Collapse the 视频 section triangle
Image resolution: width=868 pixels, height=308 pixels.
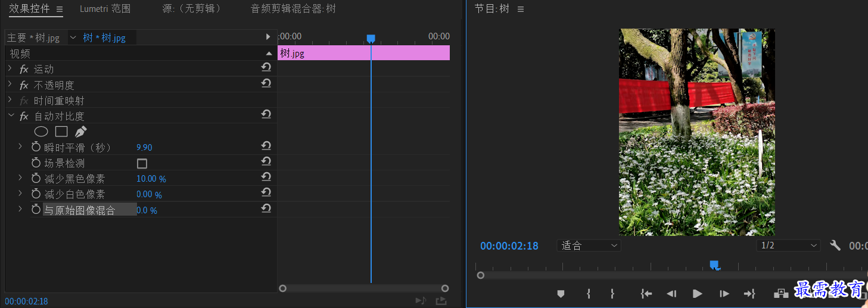pos(269,53)
